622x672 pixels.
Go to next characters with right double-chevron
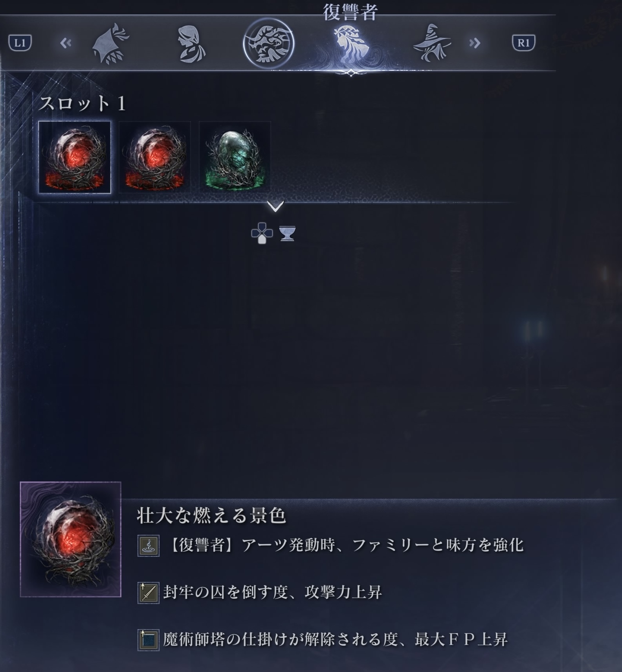pyautogui.click(x=475, y=43)
